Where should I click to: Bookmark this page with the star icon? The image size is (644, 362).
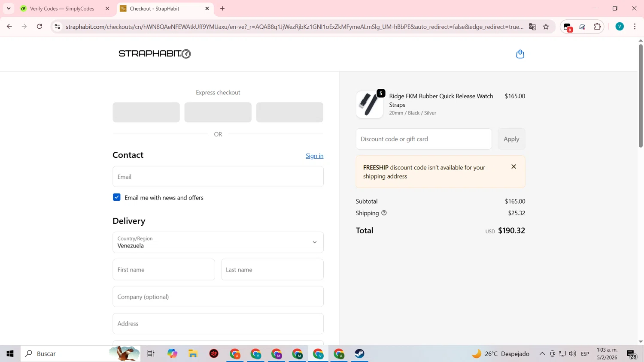pos(546,27)
